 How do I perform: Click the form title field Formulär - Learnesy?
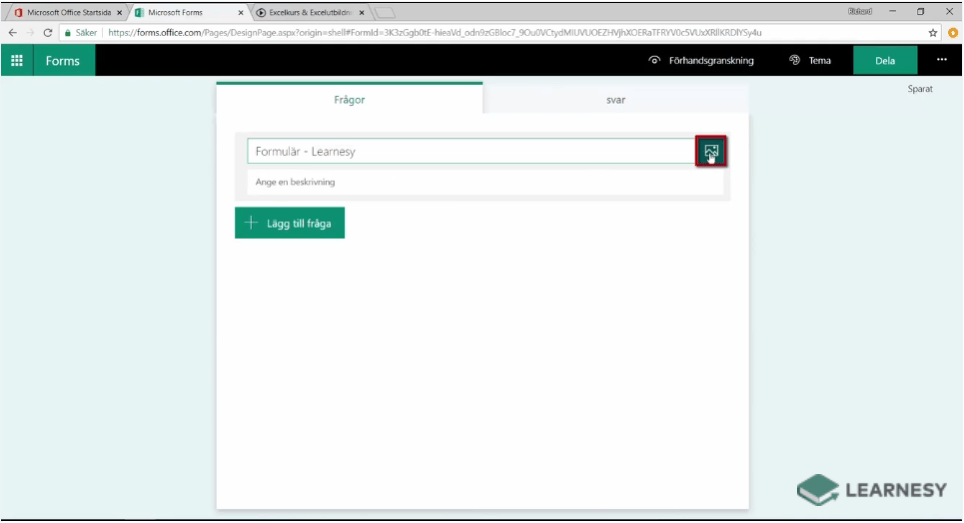(470, 151)
